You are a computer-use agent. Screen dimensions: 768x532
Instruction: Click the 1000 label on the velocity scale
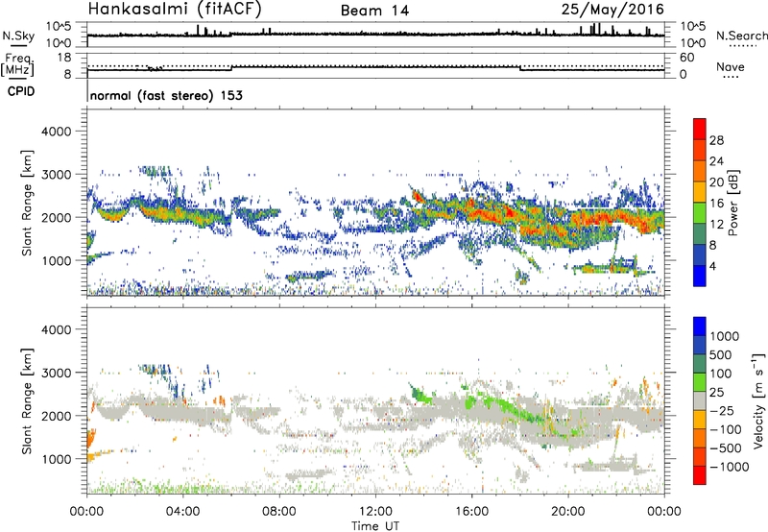[x=725, y=336]
